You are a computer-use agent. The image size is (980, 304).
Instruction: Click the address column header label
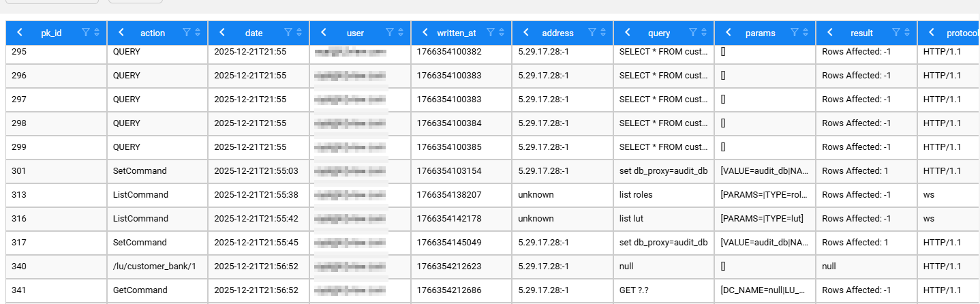pyautogui.click(x=557, y=33)
